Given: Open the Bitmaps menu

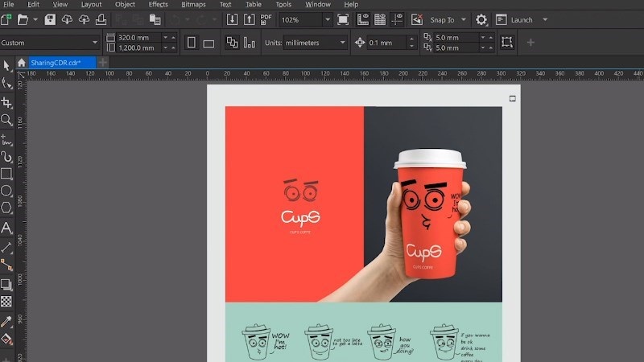Looking at the screenshot, I should 193,5.
